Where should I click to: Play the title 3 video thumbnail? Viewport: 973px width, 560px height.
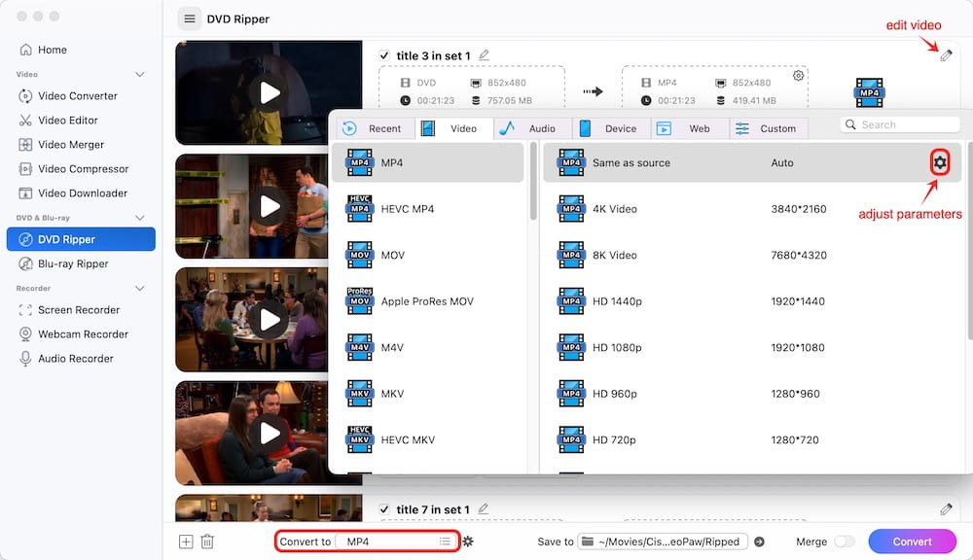(269, 93)
